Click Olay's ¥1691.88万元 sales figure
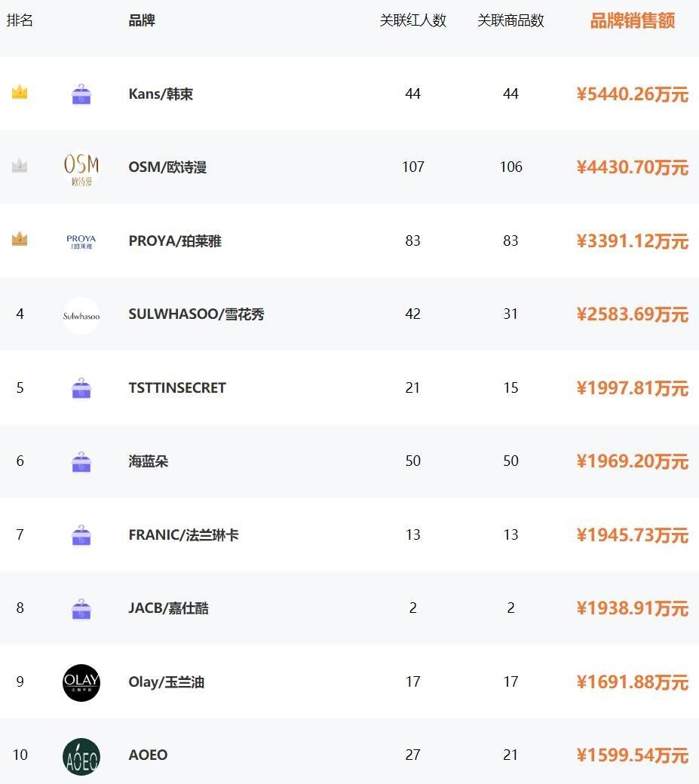The height and width of the screenshot is (784, 699). 632,682
